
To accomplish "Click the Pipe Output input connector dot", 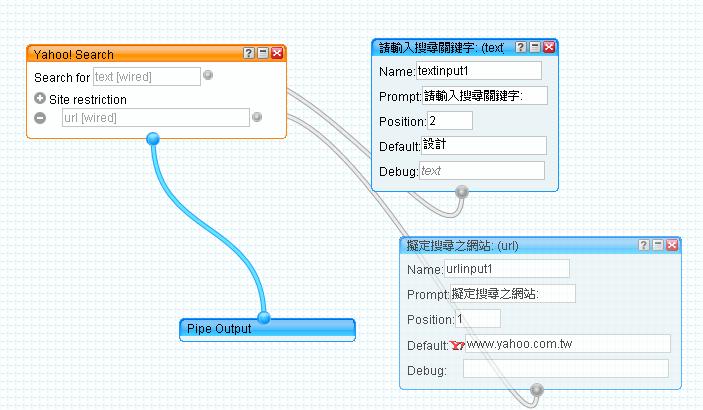I will [264, 318].
